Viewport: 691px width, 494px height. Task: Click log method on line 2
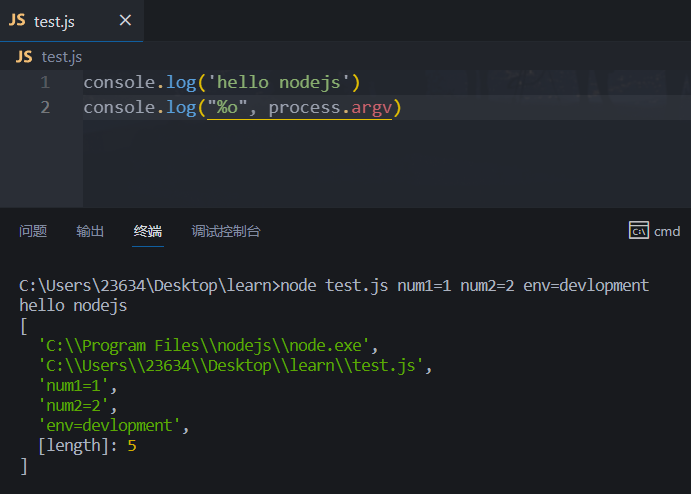(181, 108)
